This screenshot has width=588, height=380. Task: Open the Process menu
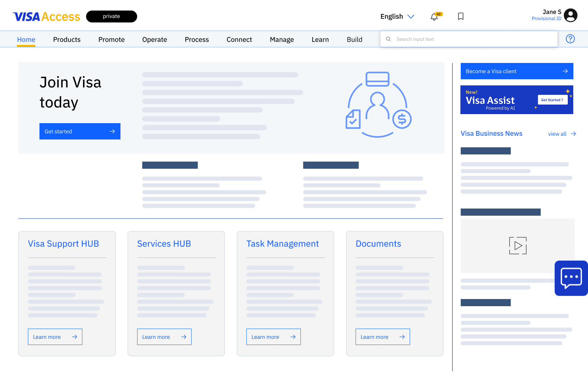(x=197, y=39)
